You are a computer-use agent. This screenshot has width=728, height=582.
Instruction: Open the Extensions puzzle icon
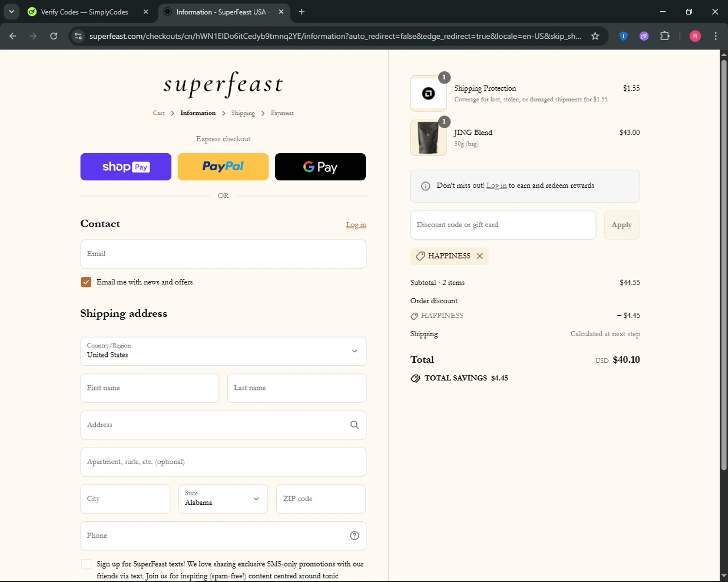point(665,36)
